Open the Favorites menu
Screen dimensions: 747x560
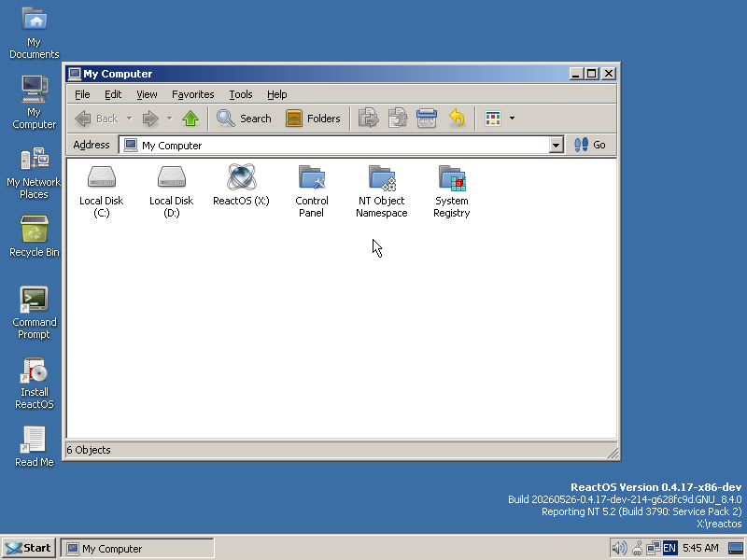point(193,94)
